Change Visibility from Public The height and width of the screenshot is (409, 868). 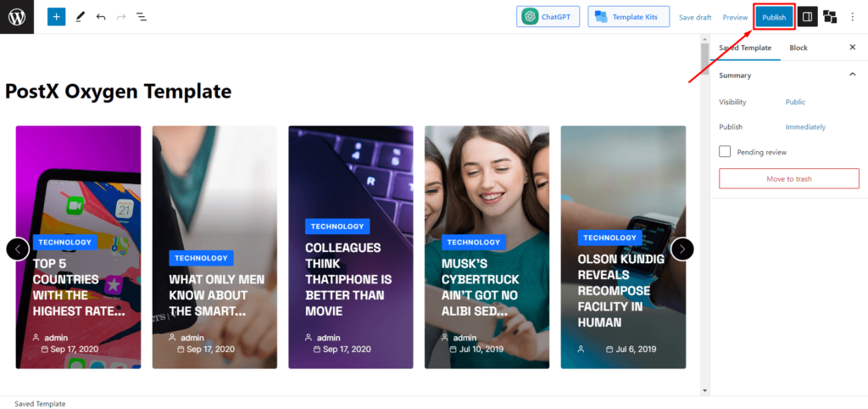coord(795,102)
